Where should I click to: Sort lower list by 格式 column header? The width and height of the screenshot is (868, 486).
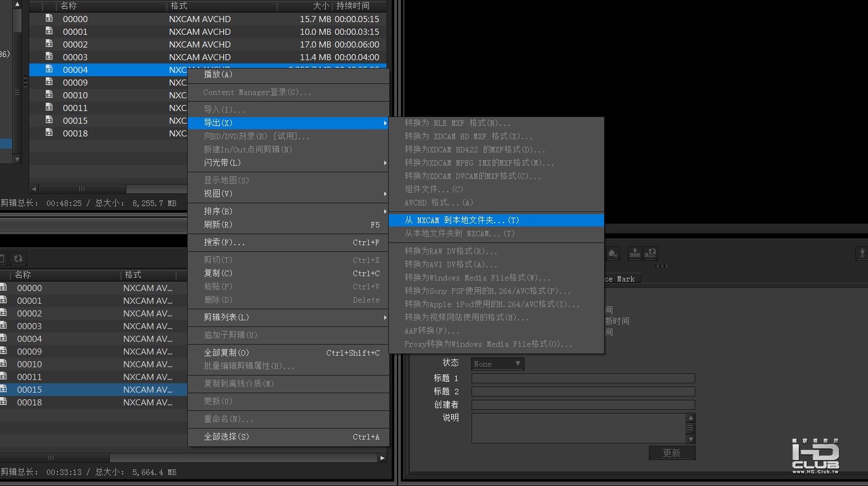148,274
